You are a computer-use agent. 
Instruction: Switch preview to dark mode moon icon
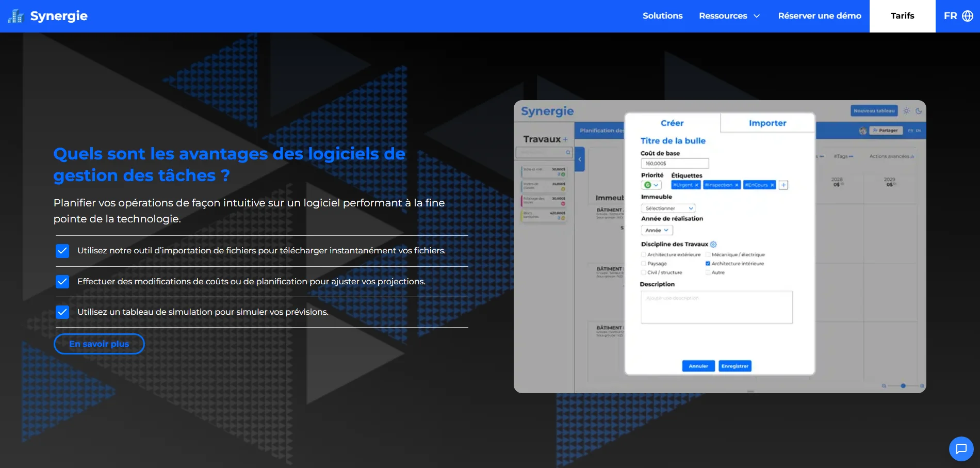919,110
